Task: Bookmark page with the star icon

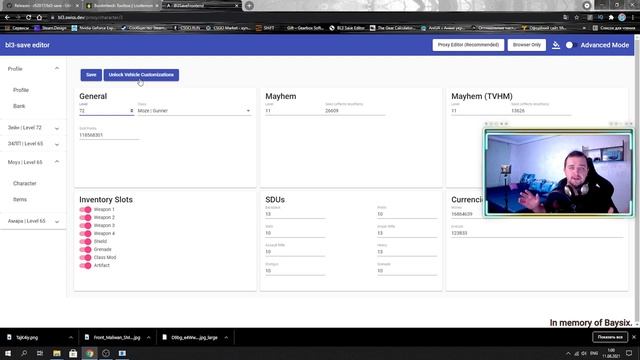Action: click(x=577, y=18)
